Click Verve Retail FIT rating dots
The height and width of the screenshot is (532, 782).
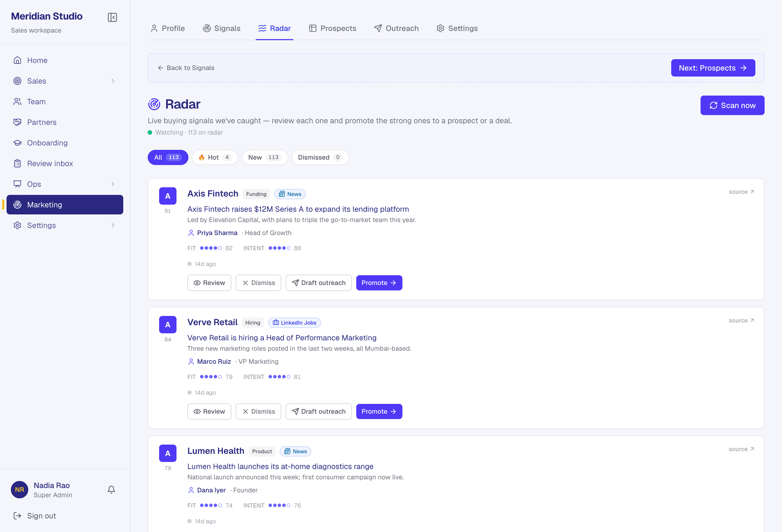211,377
